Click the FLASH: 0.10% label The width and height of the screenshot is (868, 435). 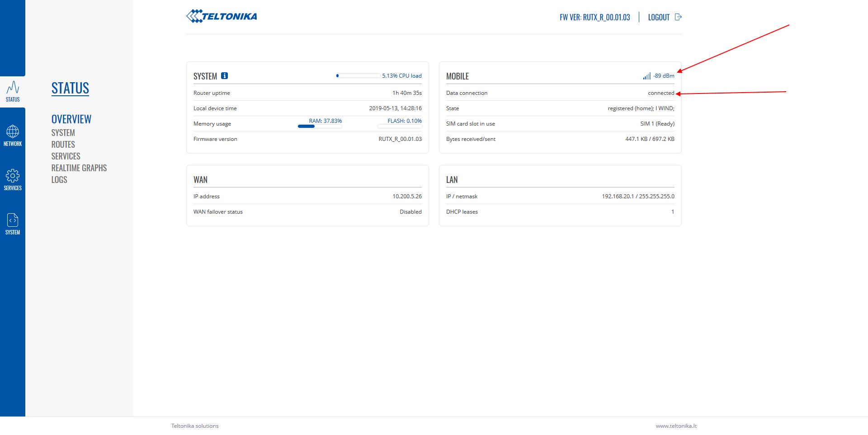(405, 121)
